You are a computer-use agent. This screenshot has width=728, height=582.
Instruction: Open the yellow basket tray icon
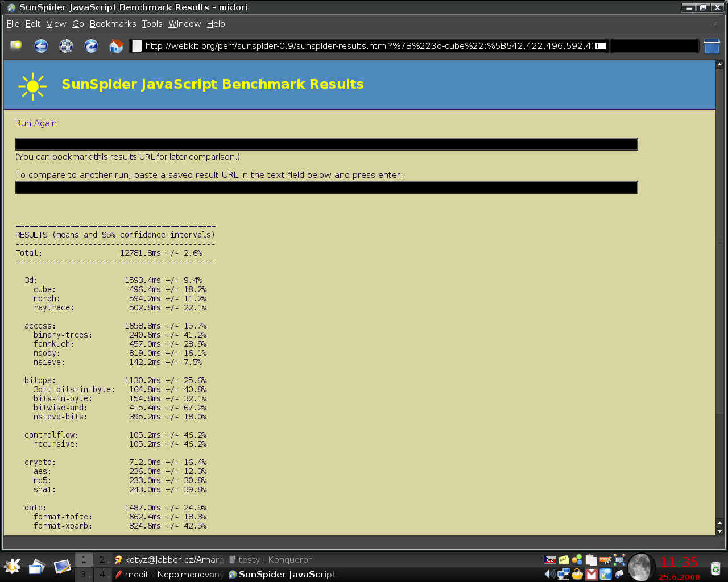point(577,574)
